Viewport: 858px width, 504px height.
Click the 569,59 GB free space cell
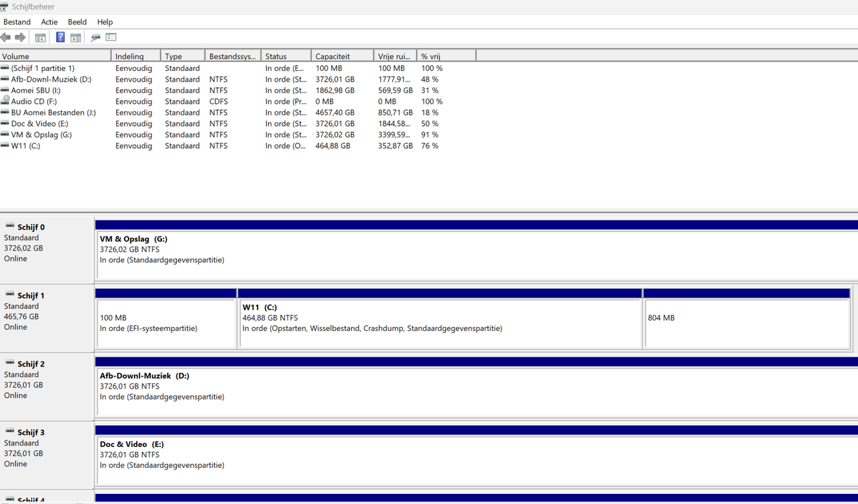point(395,90)
